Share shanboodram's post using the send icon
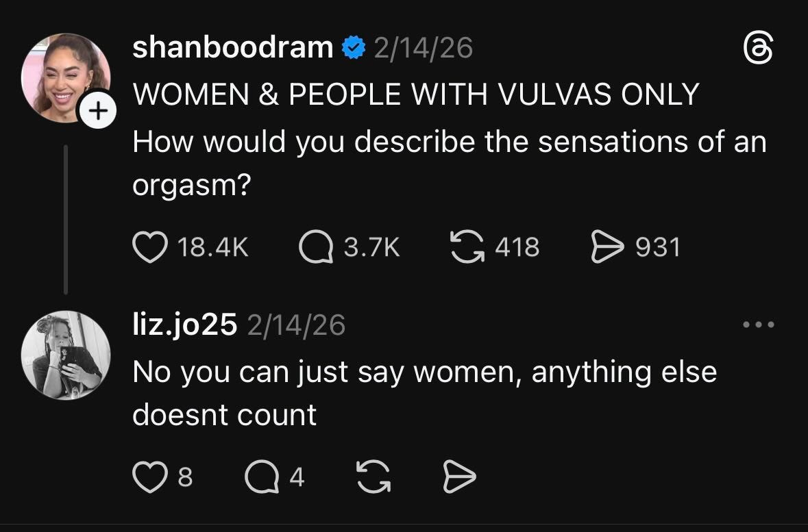Screen dimensions: 808x532 tap(609, 248)
